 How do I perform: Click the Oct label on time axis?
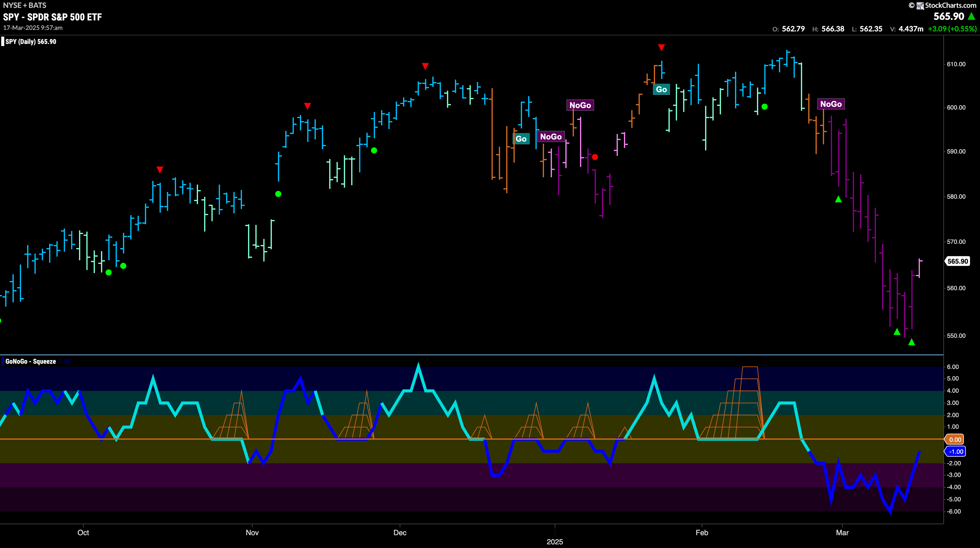coord(83,532)
